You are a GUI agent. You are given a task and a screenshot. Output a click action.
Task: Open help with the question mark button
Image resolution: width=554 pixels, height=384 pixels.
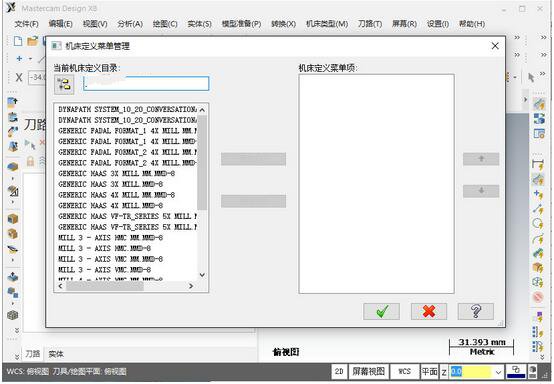tap(476, 312)
